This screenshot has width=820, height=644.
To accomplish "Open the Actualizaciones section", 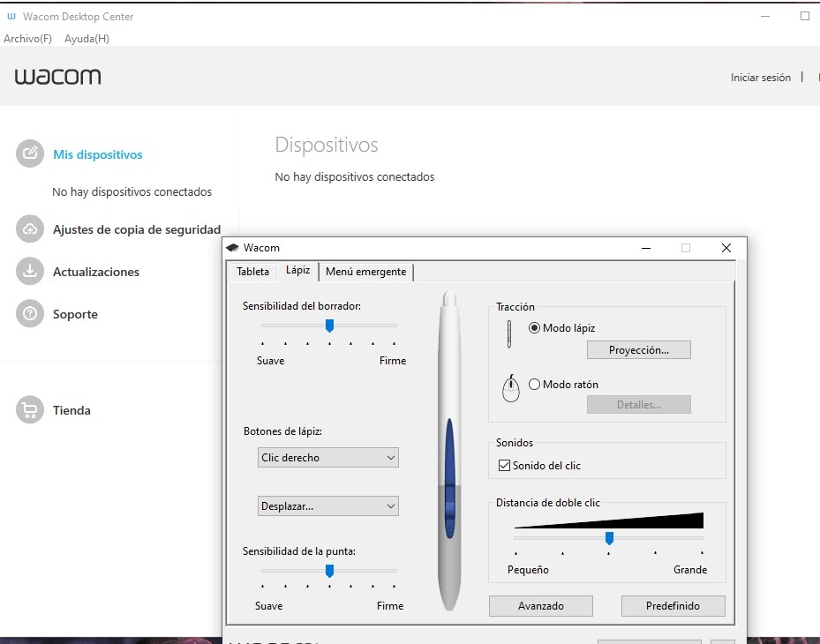I will tap(96, 272).
